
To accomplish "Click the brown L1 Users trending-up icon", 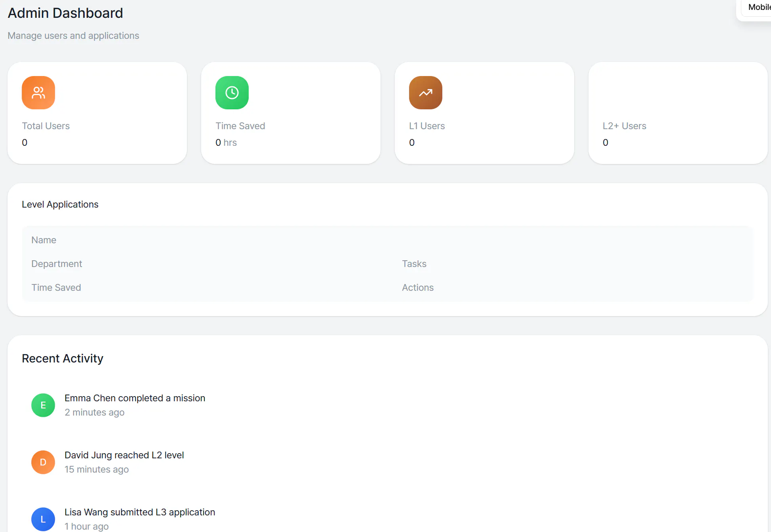I will (426, 93).
